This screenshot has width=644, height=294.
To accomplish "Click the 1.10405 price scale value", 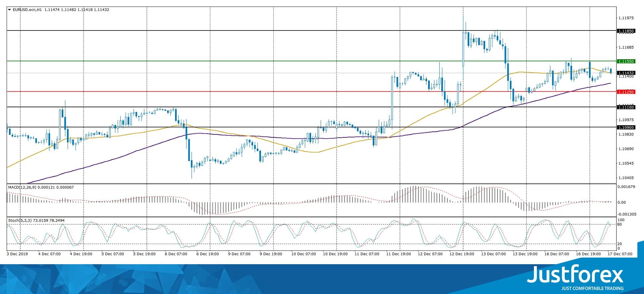I will 626,178.
